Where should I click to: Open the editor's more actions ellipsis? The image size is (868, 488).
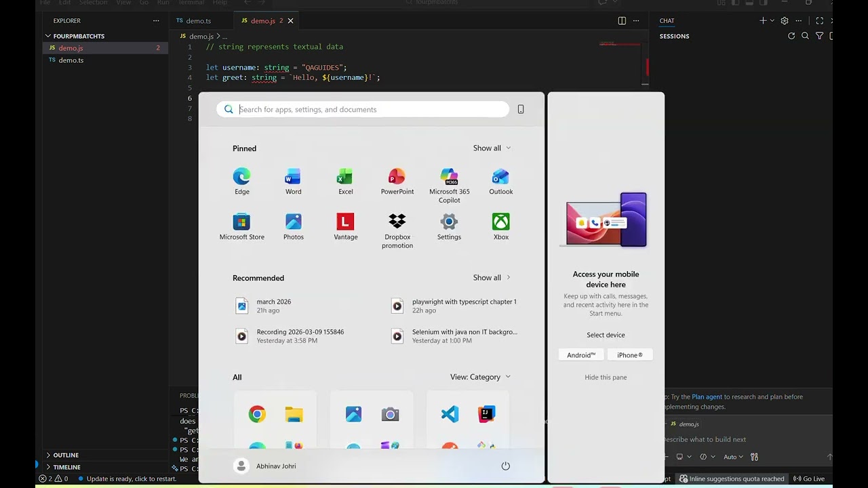click(637, 21)
